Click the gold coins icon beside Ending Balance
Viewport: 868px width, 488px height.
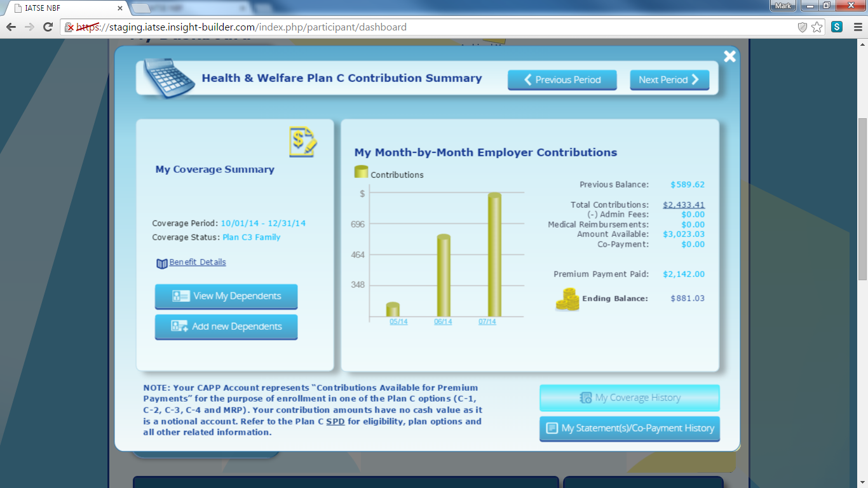567,299
